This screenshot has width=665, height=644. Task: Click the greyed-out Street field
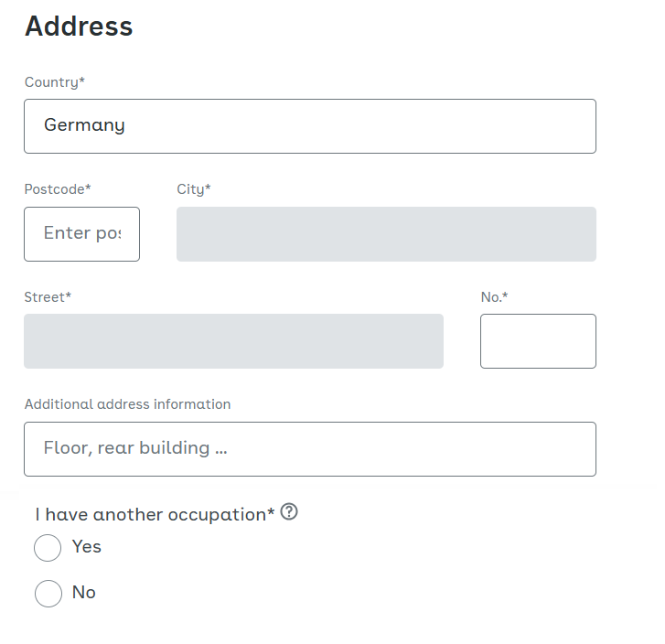point(233,341)
